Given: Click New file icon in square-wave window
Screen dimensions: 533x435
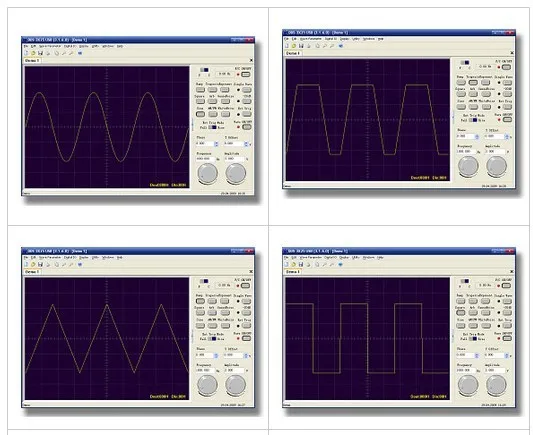Looking at the screenshot, I should click(287, 264).
